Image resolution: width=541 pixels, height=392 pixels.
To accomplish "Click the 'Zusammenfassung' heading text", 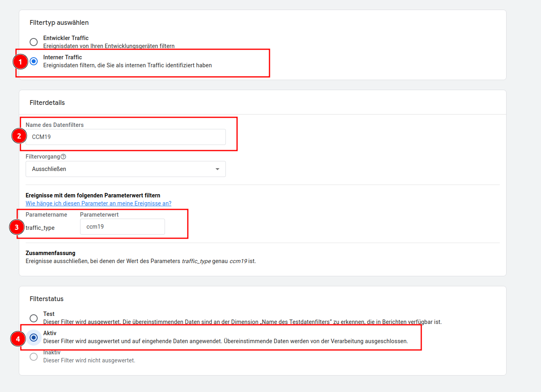I will point(50,253).
